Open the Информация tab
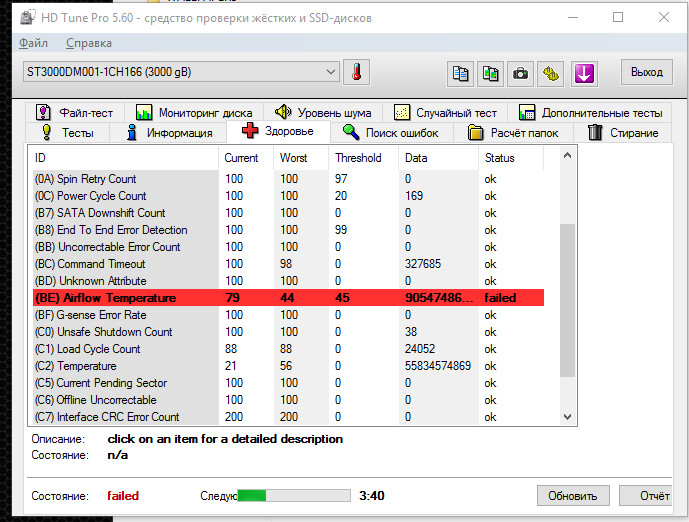 pos(169,133)
